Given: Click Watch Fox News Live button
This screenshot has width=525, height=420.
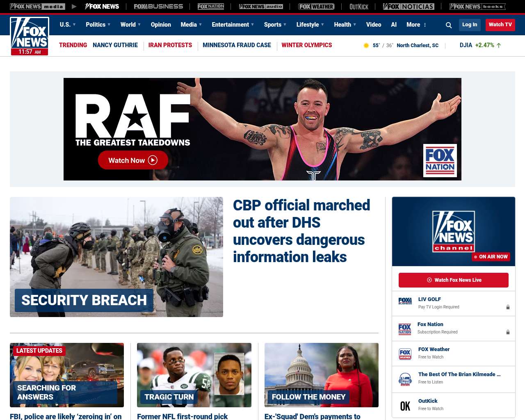Looking at the screenshot, I should pyautogui.click(x=454, y=280).
